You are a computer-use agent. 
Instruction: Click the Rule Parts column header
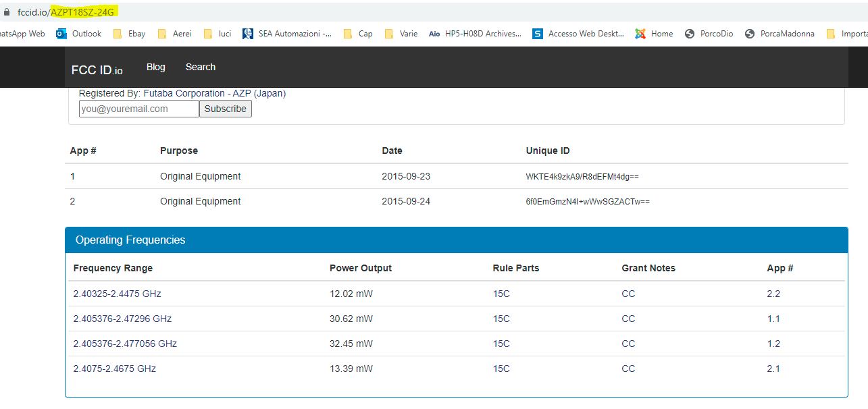pos(516,268)
